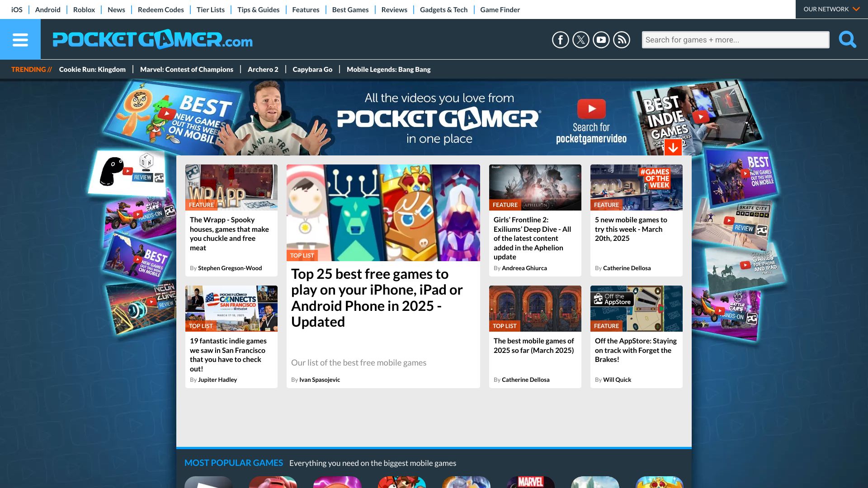Screen dimensions: 868x488
Task: Select the Redeem Codes menu item
Action: tap(160, 9)
